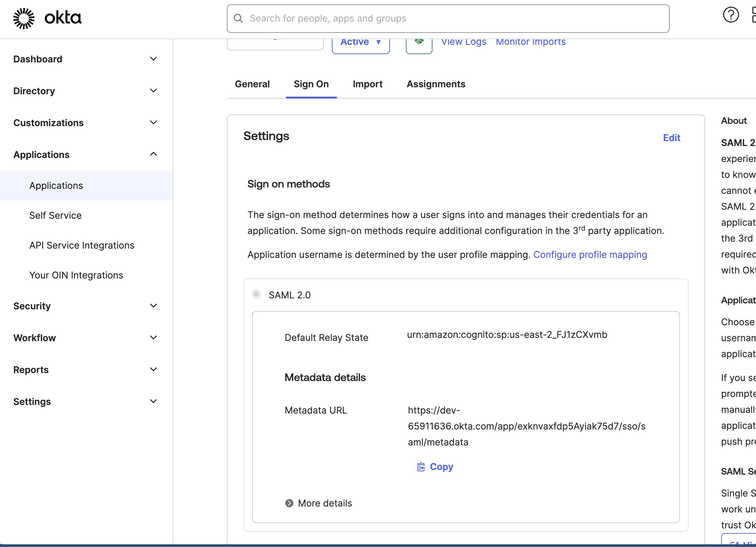Click the More details arrow icon
Image resolution: width=756 pixels, height=547 pixels.
click(290, 503)
